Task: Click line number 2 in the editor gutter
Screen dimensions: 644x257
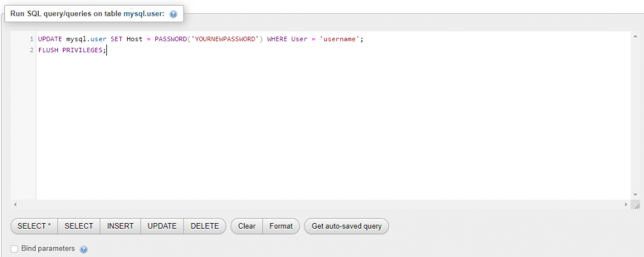Action: point(31,50)
